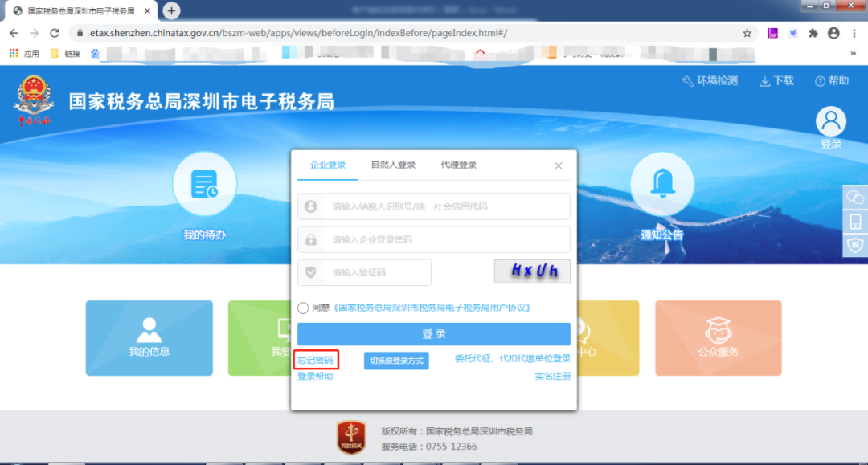Viewport: 868px width, 465px height.
Task: Open the Chrome profile account icon
Action: coord(833,33)
